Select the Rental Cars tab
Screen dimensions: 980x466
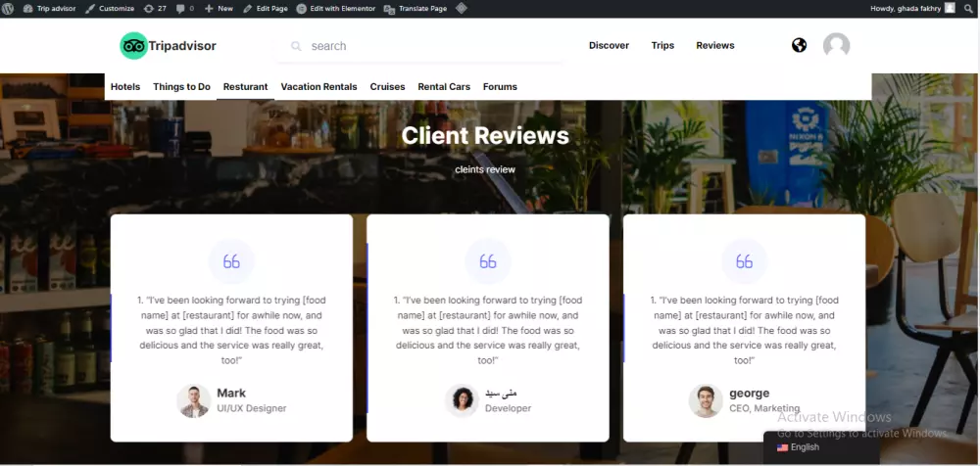(x=444, y=87)
